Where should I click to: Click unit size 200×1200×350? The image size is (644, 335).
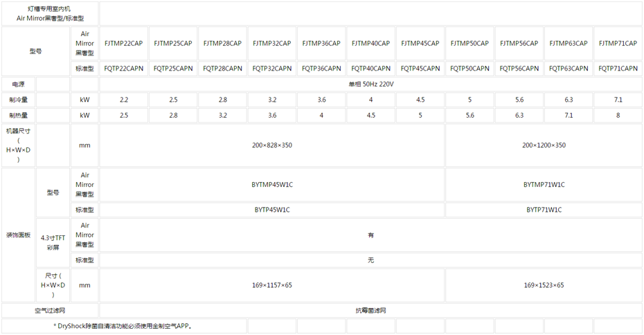544,145
